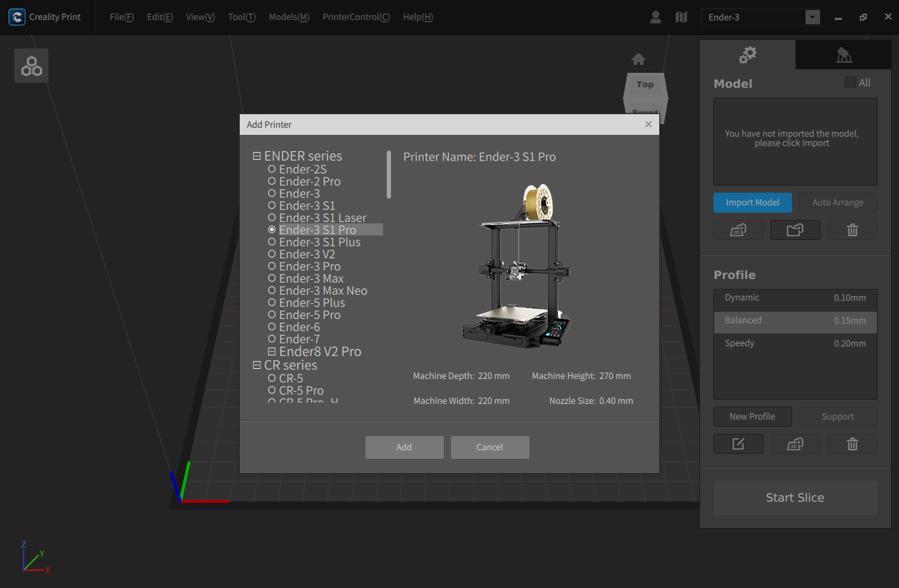Toggle the All models checkbox
The height and width of the screenshot is (588, 899).
[850, 83]
